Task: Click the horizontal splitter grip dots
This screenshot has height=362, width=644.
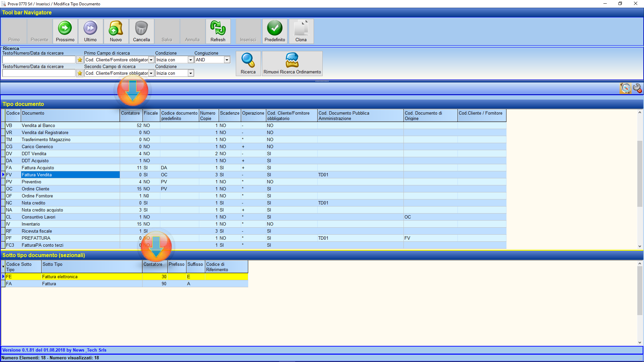Action: point(322,81)
